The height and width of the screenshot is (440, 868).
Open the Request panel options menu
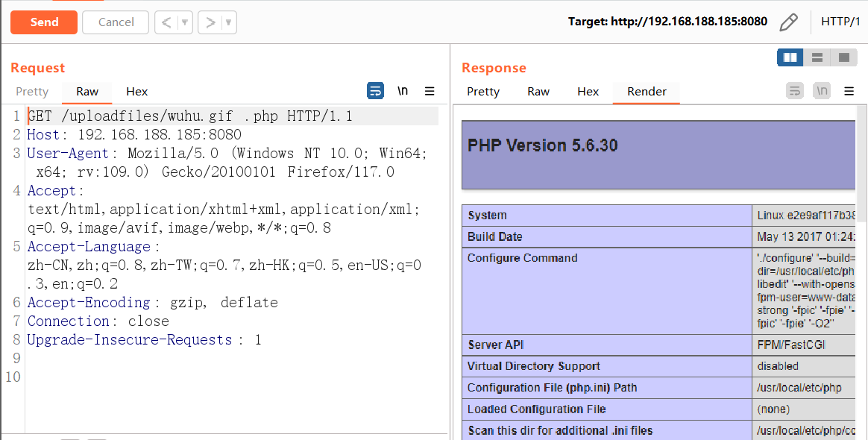coord(430,91)
